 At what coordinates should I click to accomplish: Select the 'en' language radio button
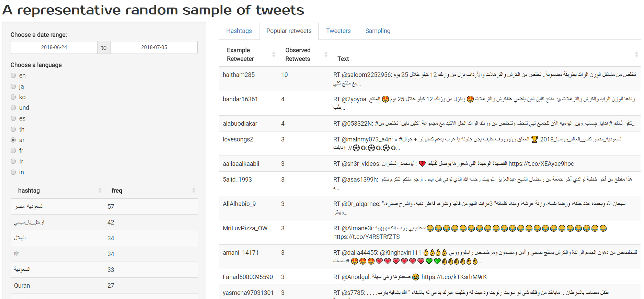(x=13, y=76)
